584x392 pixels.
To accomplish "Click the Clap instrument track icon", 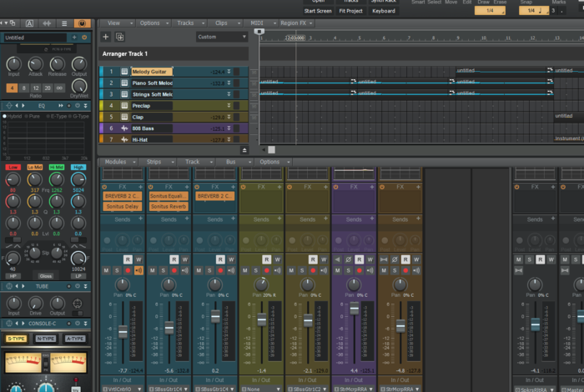I will pos(124,117).
